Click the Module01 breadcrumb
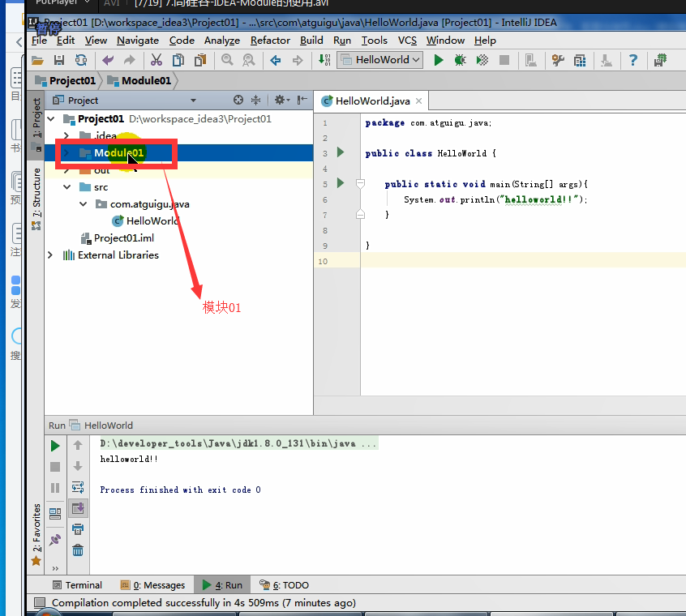 pyautogui.click(x=139, y=81)
